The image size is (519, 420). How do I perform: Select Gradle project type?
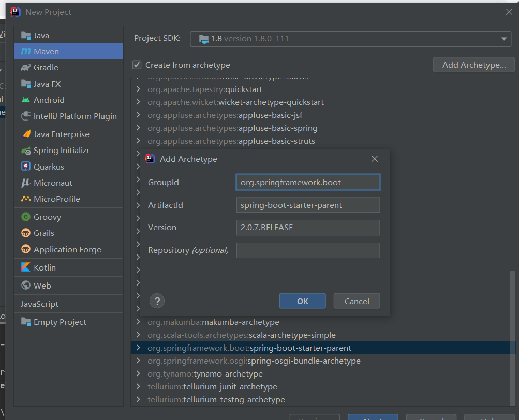click(68, 68)
